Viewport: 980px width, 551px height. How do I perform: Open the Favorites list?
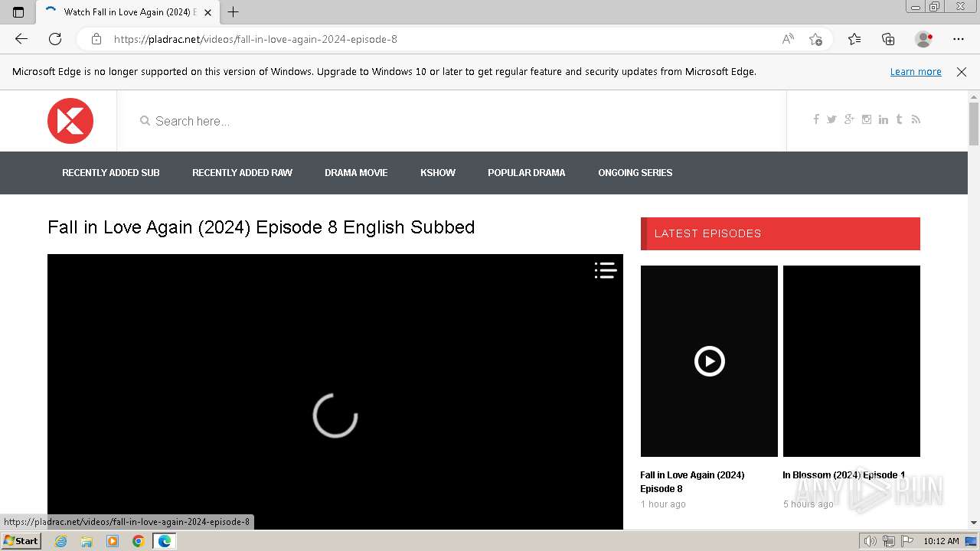point(854,39)
